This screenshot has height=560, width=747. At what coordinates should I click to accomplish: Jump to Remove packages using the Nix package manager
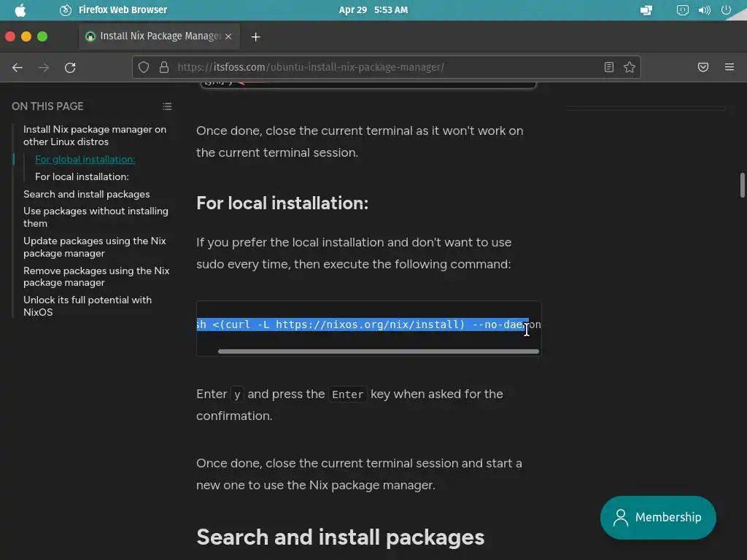96,276
